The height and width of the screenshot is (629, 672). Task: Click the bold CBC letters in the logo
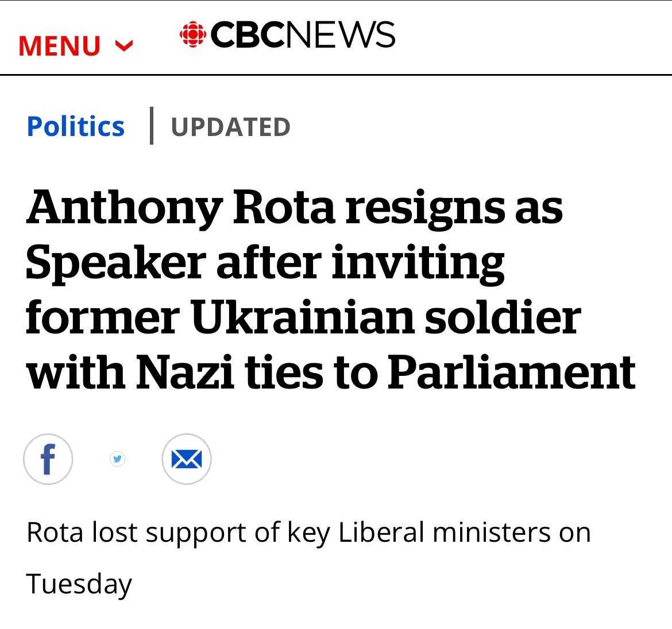pyautogui.click(x=248, y=34)
